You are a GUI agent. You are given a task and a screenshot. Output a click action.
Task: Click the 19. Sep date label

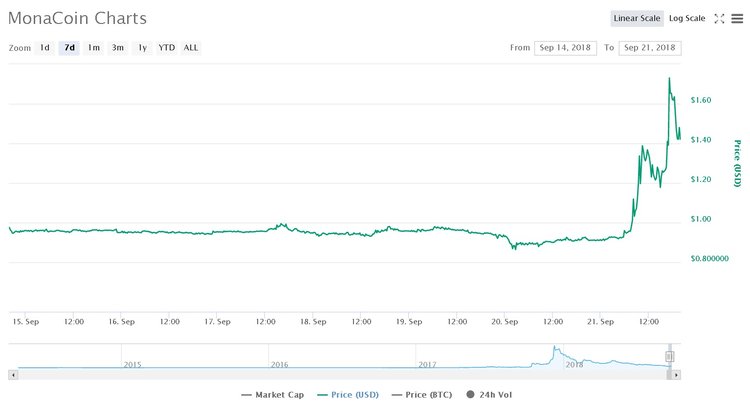[409, 322]
